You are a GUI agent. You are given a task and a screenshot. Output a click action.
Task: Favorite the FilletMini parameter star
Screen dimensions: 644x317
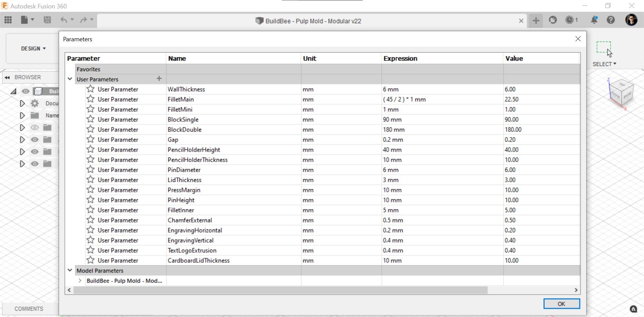91,109
